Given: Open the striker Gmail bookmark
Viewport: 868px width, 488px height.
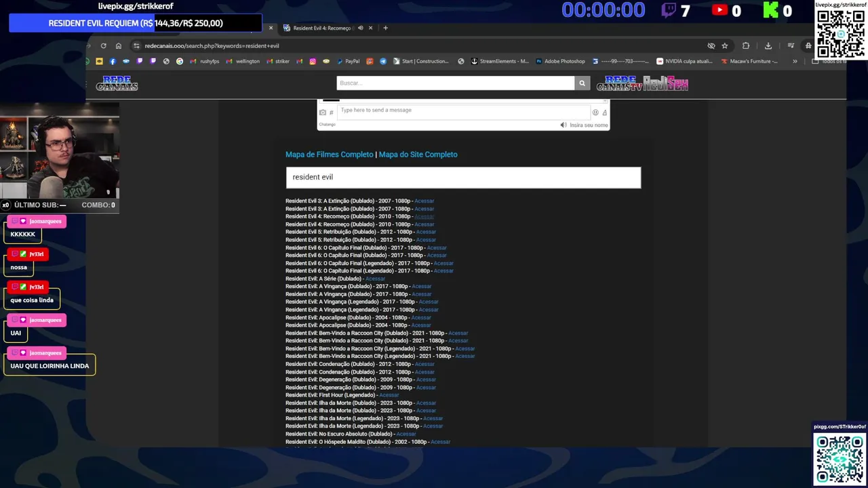Looking at the screenshot, I should [278, 61].
